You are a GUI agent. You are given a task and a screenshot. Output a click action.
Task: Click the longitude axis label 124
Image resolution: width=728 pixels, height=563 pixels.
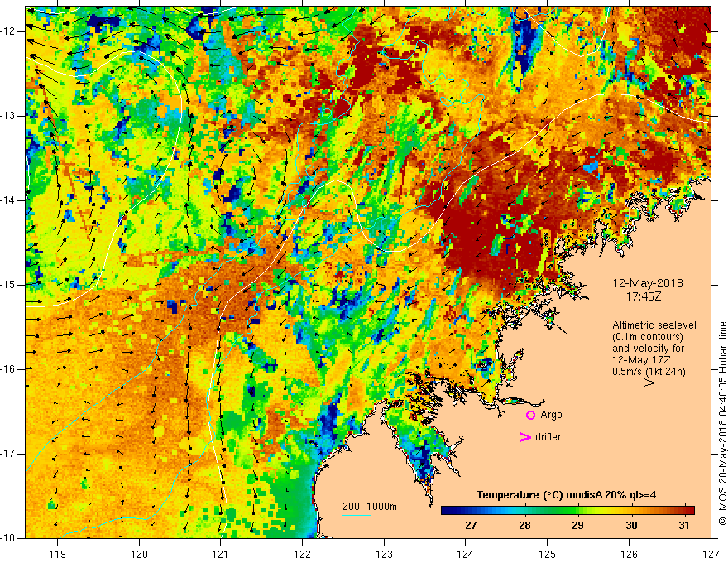(x=466, y=554)
